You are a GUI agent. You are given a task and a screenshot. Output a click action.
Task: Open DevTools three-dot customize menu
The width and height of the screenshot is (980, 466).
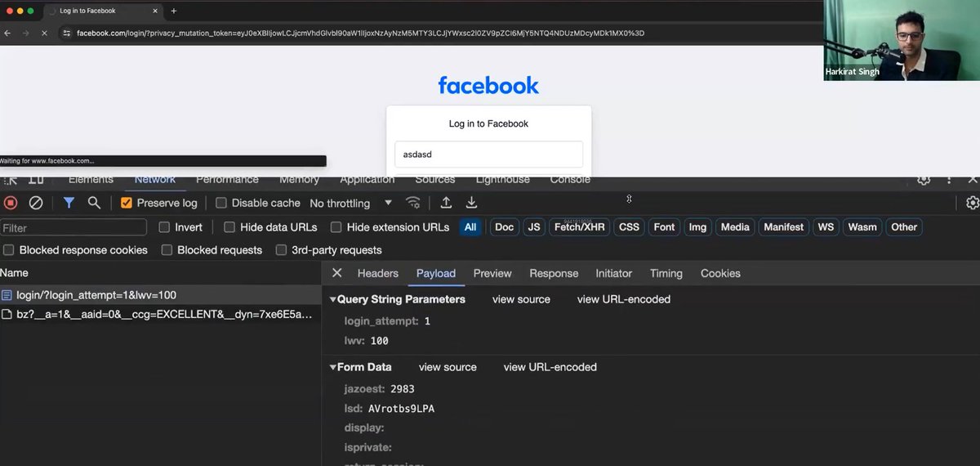pyautogui.click(x=947, y=180)
